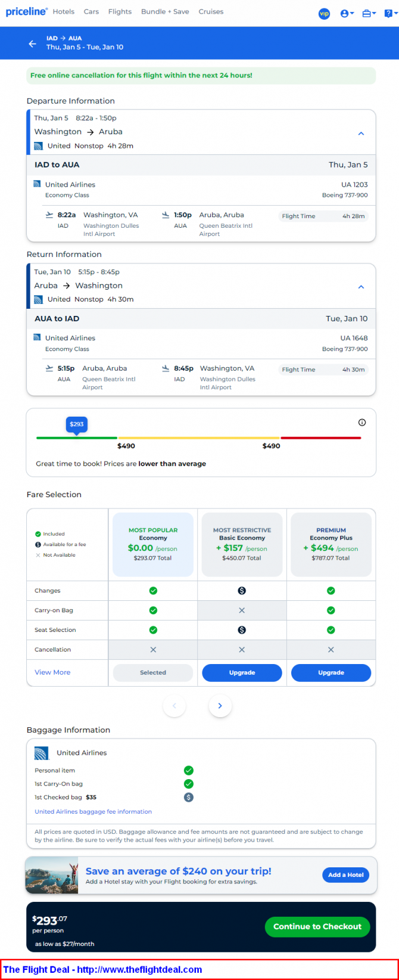
Task: Open the trips briefcase menu
Action: (x=369, y=14)
